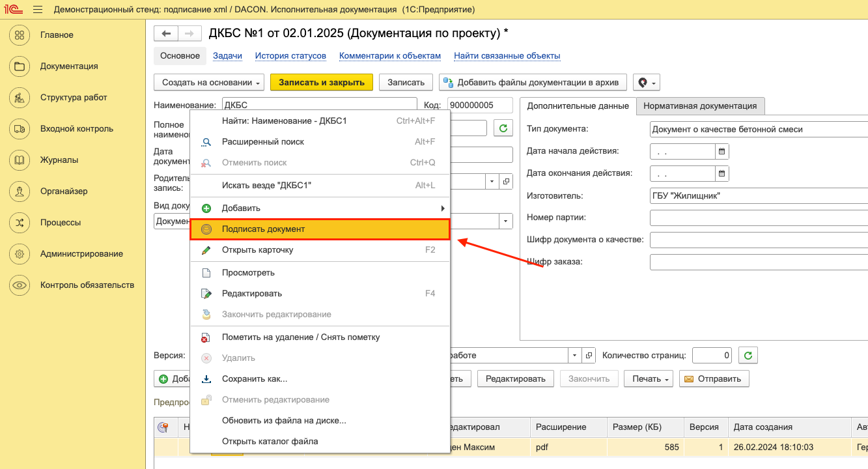Click the Входной контроль truck icon
The width and height of the screenshot is (868, 469).
coord(20,128)
